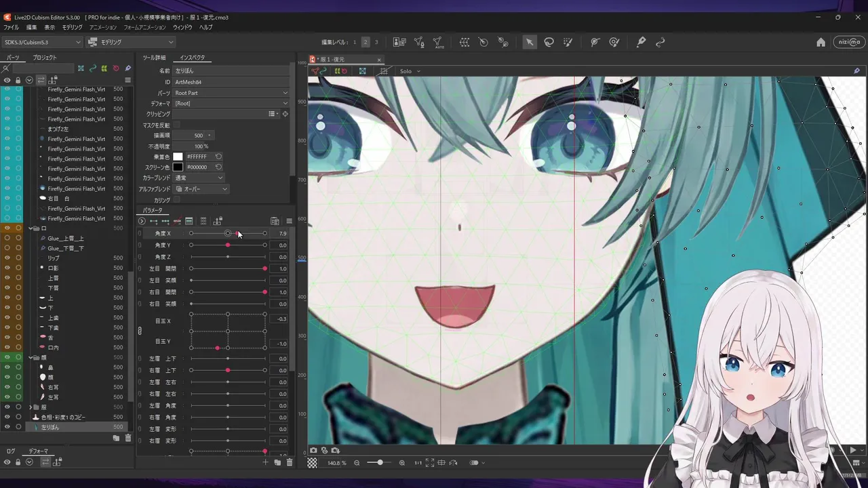
Task: Open the アルファブレンド オーバー dropdown
Action: (201, 189)
